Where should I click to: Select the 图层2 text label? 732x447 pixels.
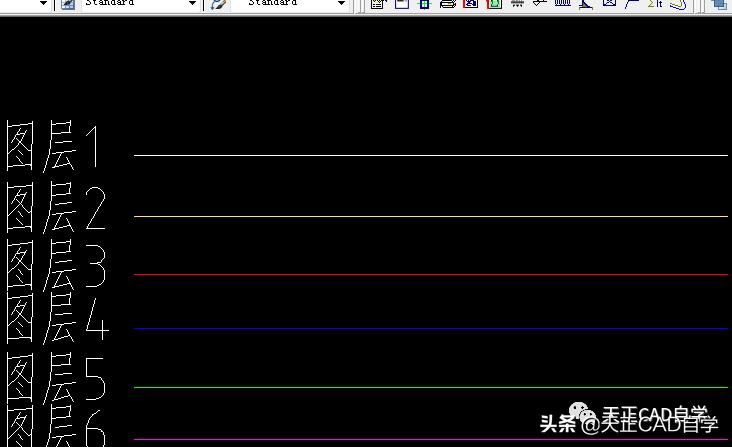56,207
